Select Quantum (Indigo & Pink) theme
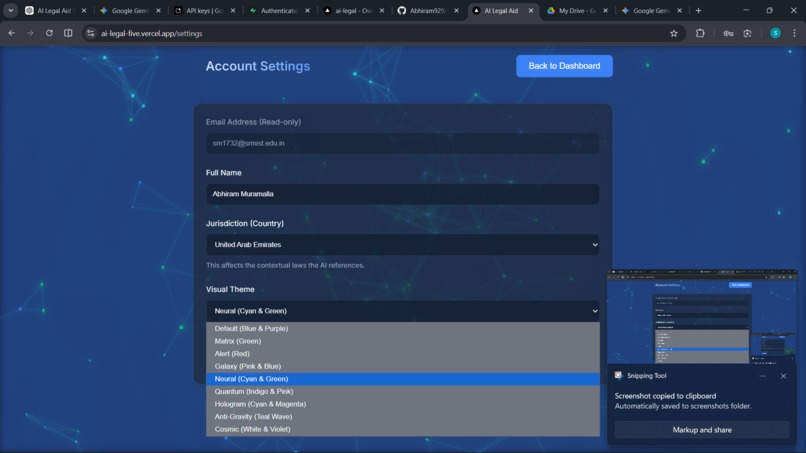The height and width of the screenshot is (453, 806). click(402, 391)
